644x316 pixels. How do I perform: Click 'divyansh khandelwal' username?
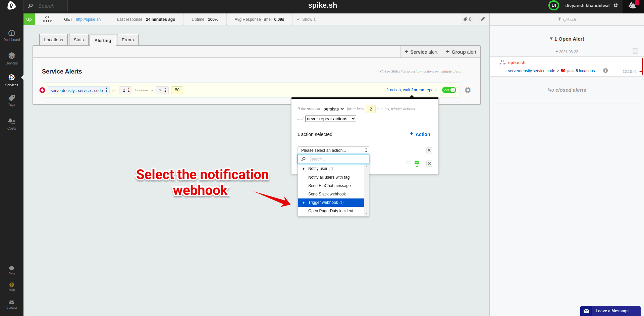coord(587,6)
